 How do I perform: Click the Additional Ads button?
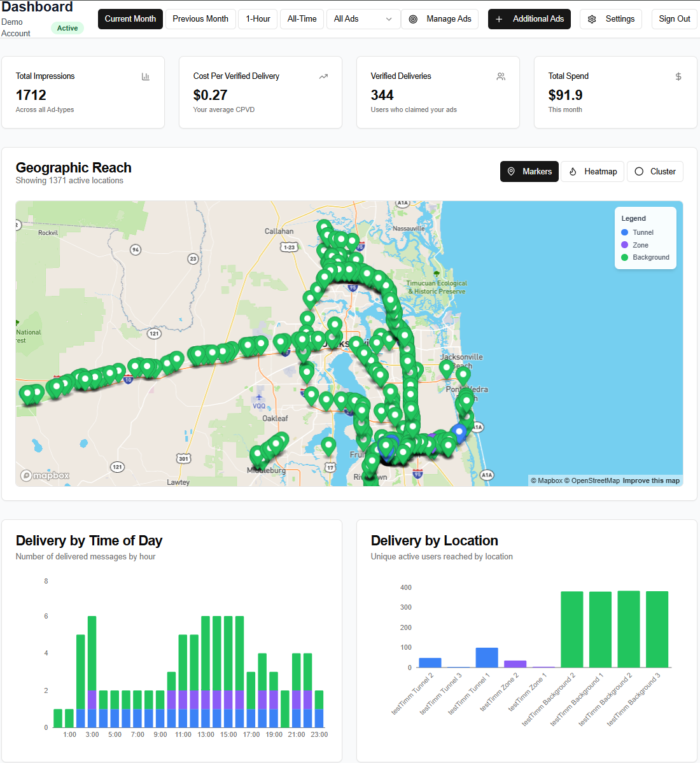529,19
